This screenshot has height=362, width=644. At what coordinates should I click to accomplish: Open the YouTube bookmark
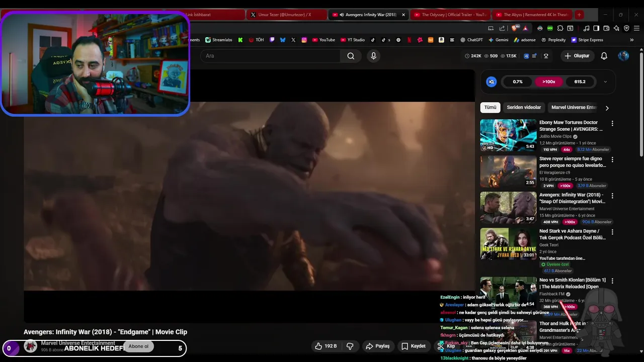[x=324, y=40]
